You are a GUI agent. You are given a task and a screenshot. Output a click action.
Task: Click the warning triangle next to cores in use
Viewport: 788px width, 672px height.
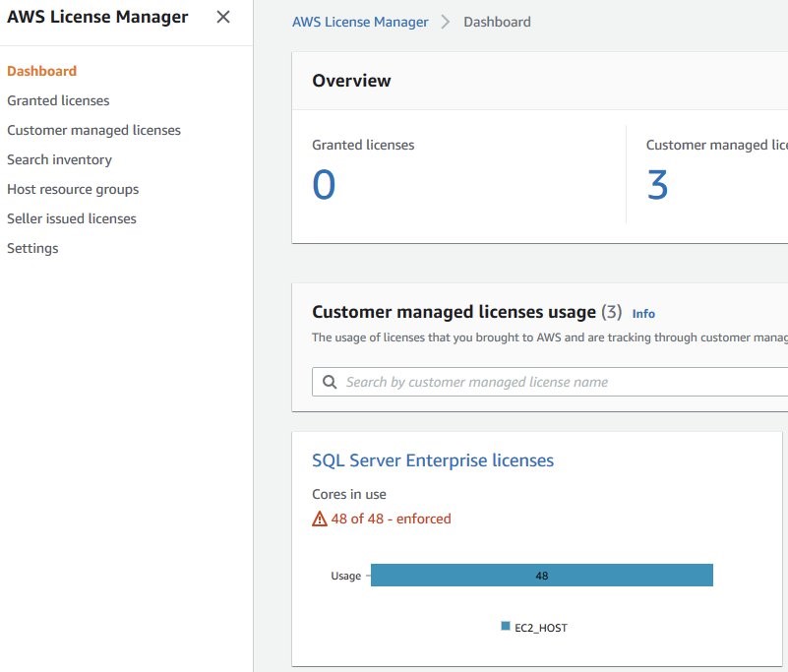pos(320,519)
